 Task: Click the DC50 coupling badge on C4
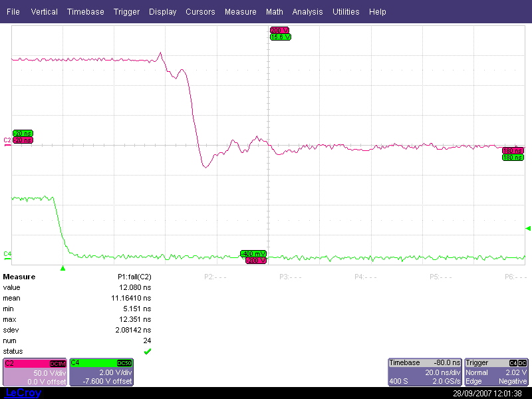point(124,363)
